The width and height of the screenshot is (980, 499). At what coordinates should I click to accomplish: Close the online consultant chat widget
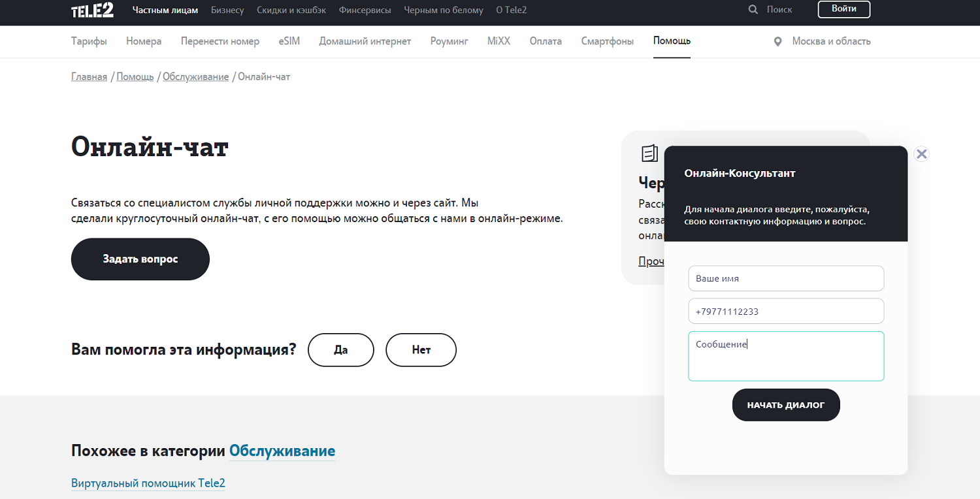pos(921,154)
